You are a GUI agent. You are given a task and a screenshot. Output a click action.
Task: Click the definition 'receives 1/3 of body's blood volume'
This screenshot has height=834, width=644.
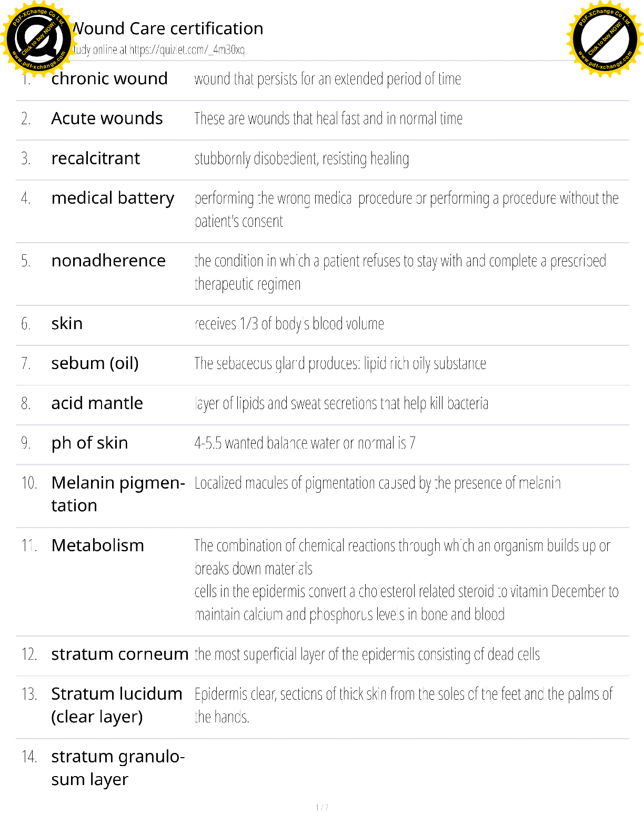(x=289, y=324)
